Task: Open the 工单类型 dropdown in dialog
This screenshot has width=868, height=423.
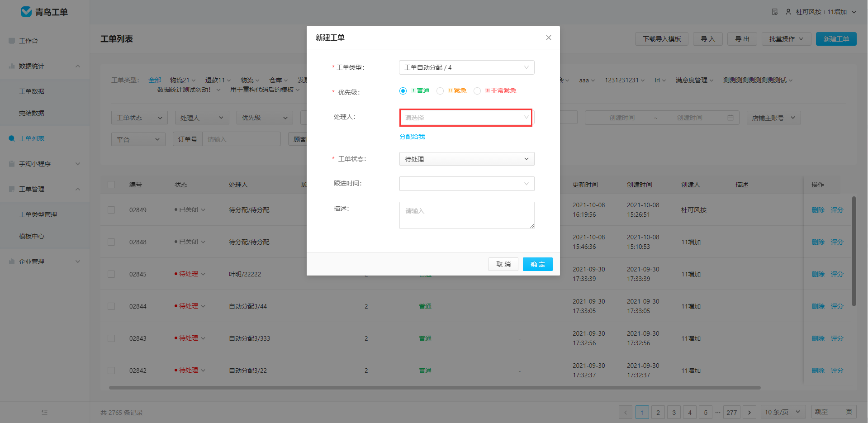Action: (x=466, y=67)
